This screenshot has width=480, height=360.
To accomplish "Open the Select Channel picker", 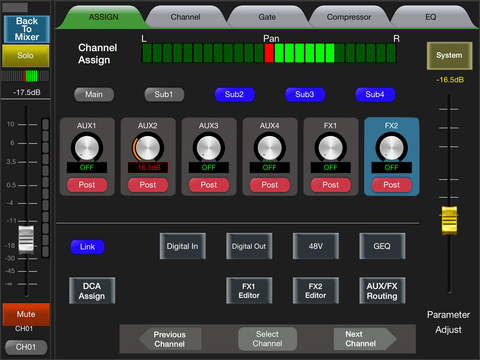I will (x=267, y=339).
